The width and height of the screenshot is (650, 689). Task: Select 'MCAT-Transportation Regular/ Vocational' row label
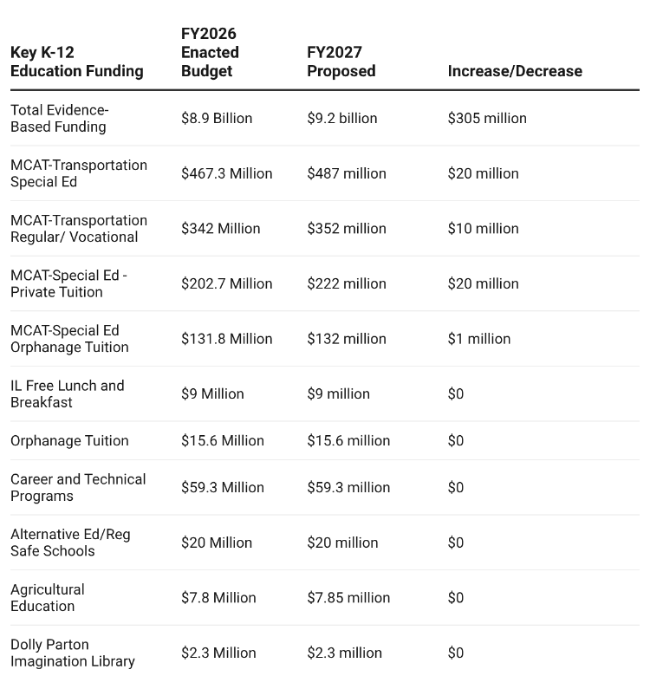pyautogui.click(x=79, y=228)
